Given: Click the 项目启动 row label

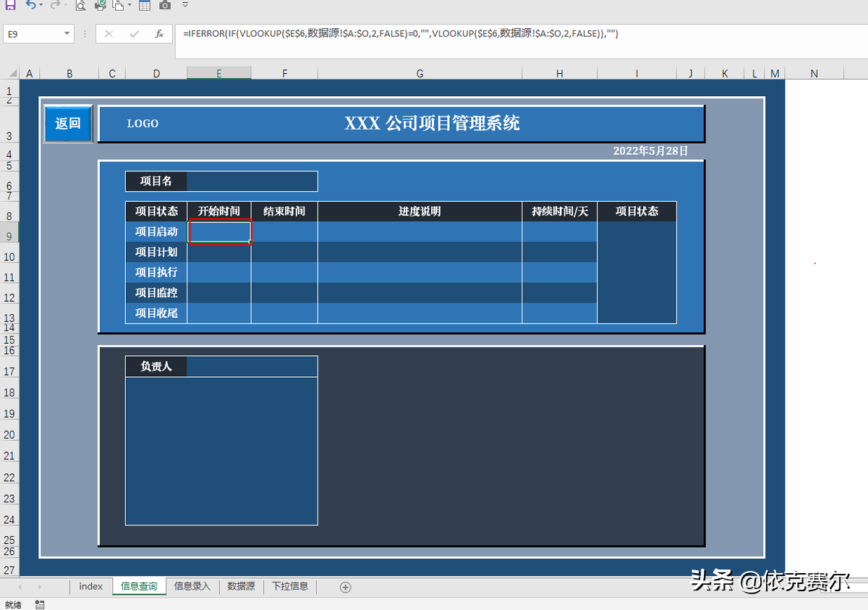Looking at the screenshot, I should point(156,232).
